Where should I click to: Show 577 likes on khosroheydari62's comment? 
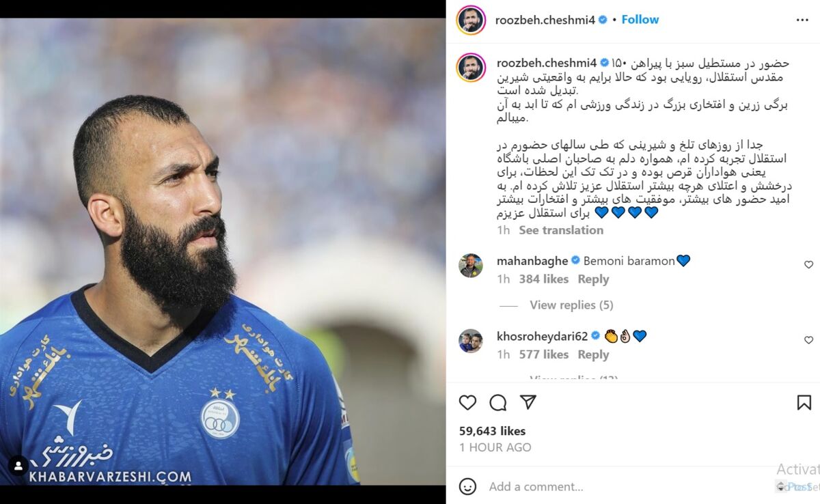click(x=544, y=354)
